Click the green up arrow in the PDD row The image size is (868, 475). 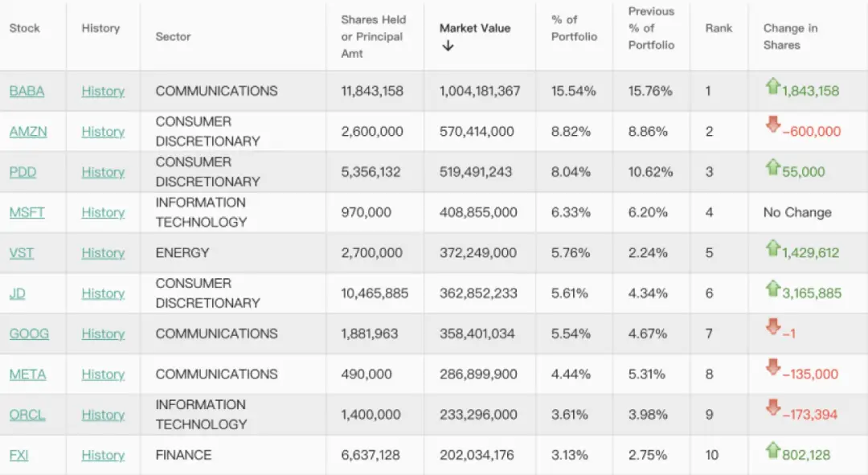[x=772, y=166]
